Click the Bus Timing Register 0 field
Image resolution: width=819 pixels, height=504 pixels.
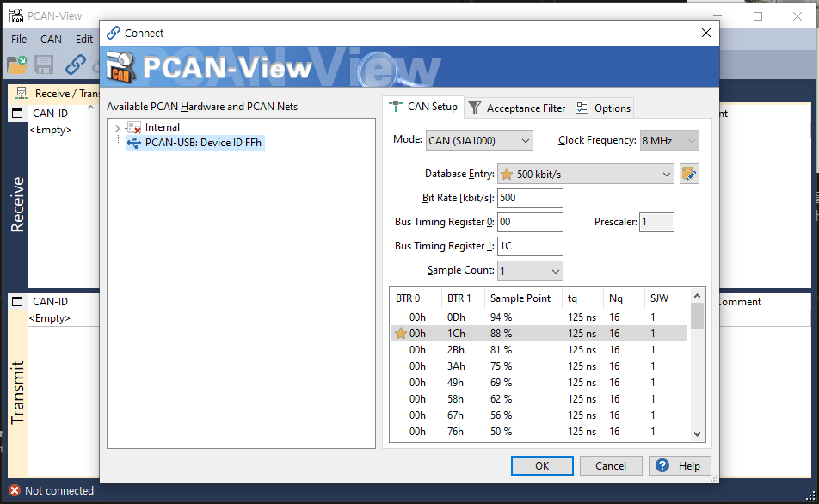click(x=530, y=222)
